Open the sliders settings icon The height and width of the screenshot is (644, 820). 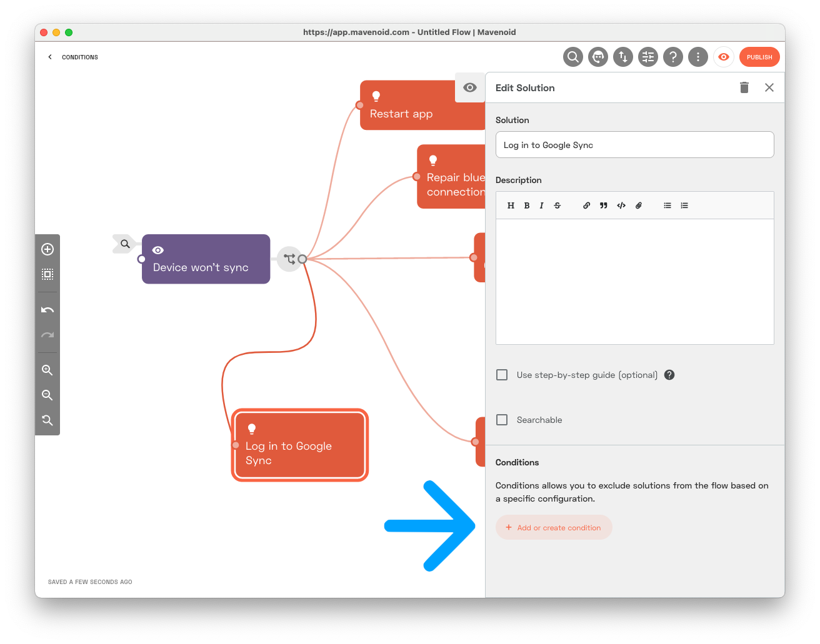click(x=648, y=57)
